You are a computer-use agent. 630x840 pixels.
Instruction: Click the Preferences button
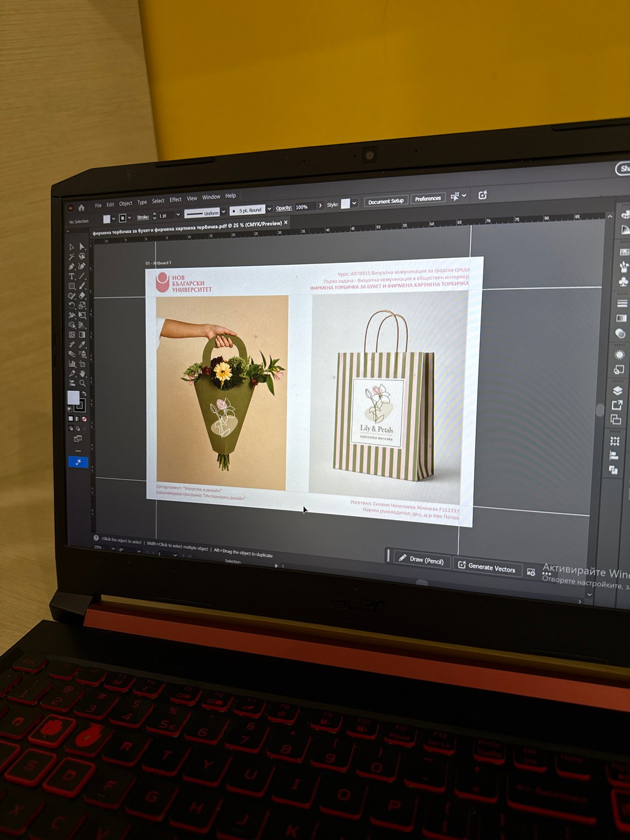pyautogui.click(x=428, y=198)
